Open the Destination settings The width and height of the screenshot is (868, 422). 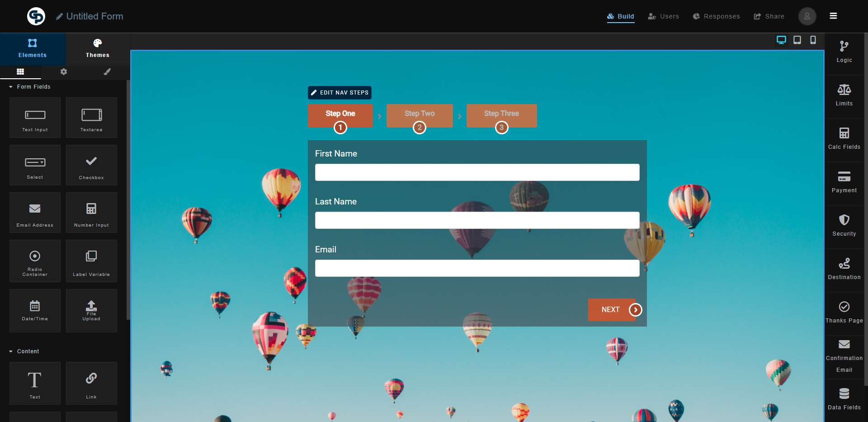tap(844, 269)
